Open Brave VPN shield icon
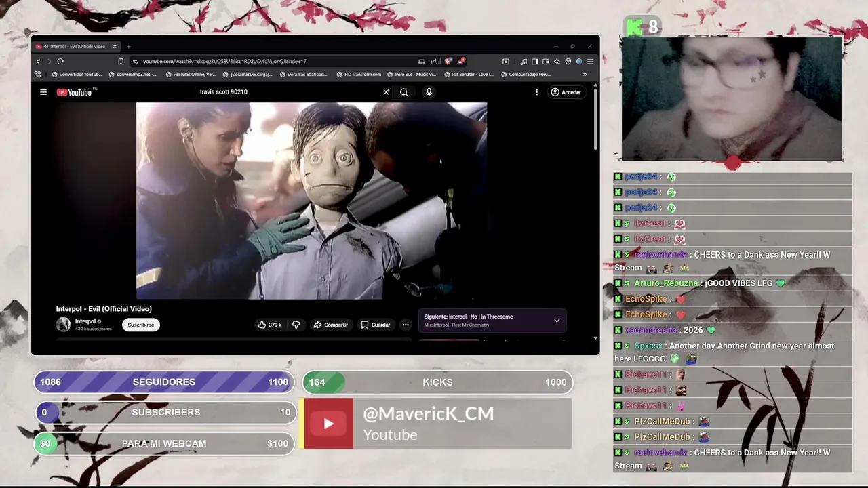The height and width of the screenshot is (488, 868). click(x=568, y=61)
